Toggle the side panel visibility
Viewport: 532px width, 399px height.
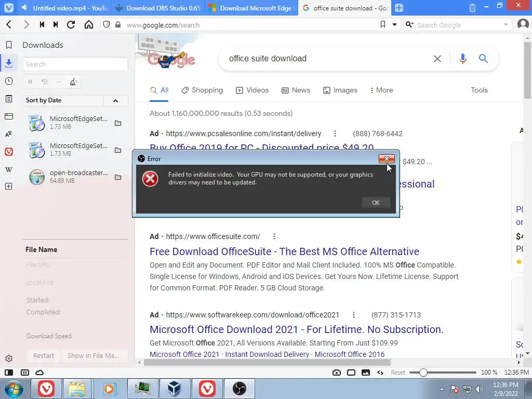click(x=9, y=373)
